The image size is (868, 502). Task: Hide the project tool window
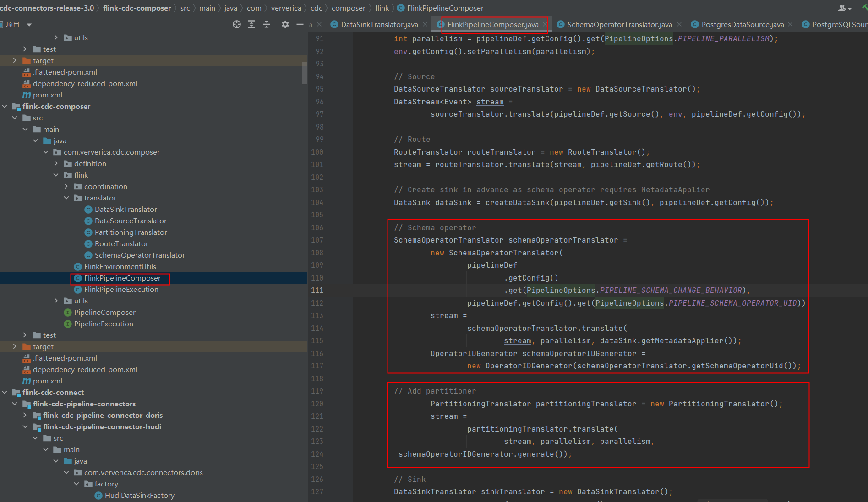(x=300, y=24)
